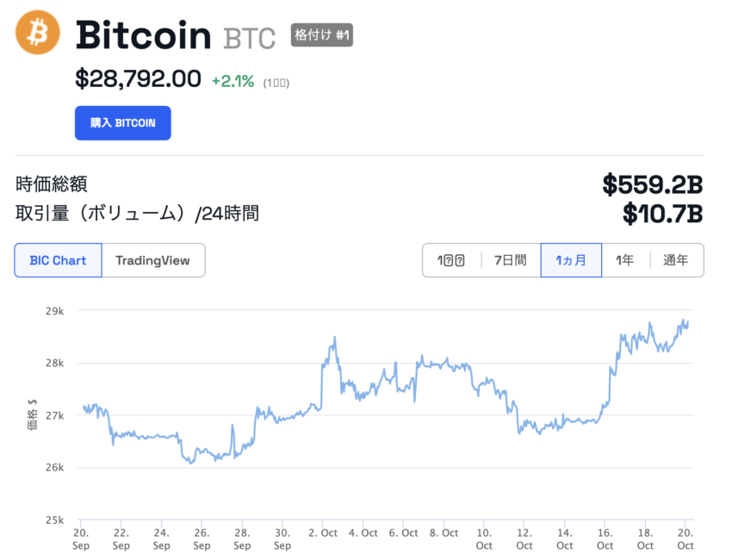This screenshot has height=560, width=732.
Task: Click the $10.7B 24-hour volume value
Action: tap(662, 214)
